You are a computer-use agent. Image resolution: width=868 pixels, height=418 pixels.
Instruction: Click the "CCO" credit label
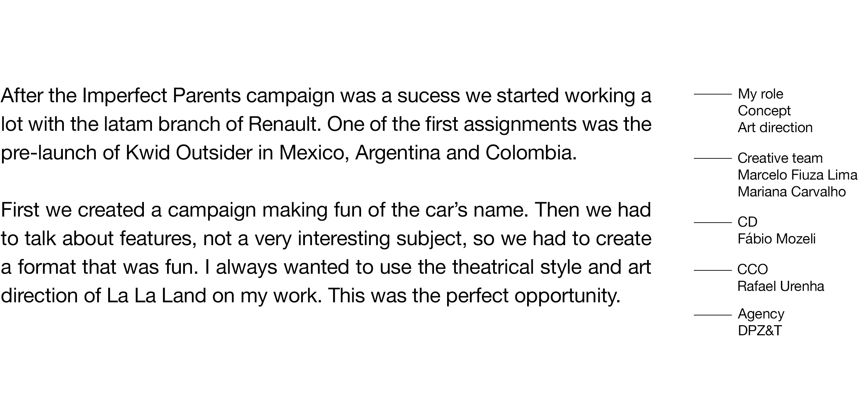(753, 269)
